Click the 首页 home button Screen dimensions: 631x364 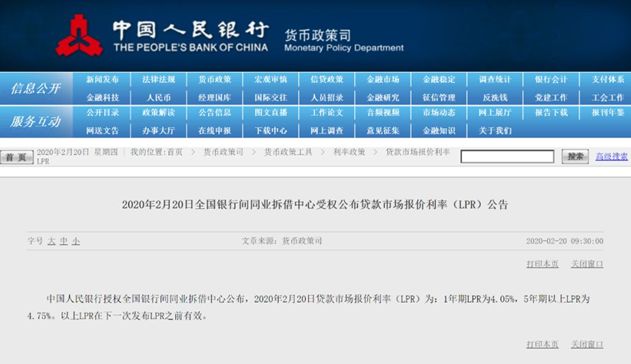[16, 157]
